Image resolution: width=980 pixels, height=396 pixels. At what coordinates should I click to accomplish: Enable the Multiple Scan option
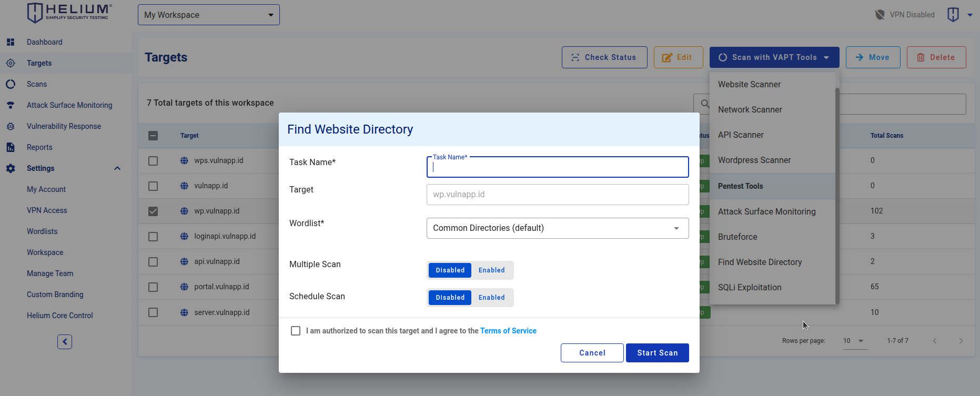coord(491,270)
